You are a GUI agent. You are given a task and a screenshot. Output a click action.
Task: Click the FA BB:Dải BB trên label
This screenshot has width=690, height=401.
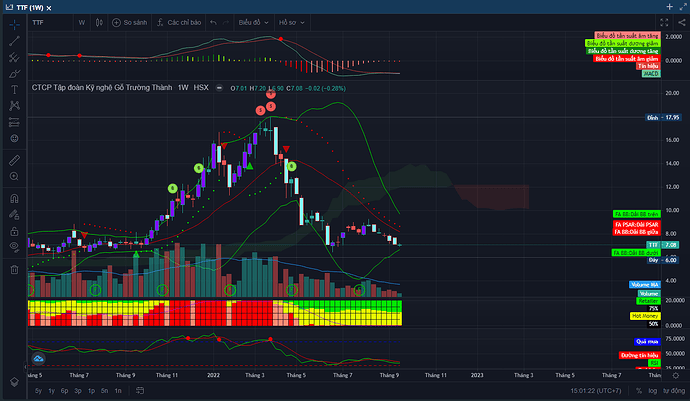tap(636, 214)
